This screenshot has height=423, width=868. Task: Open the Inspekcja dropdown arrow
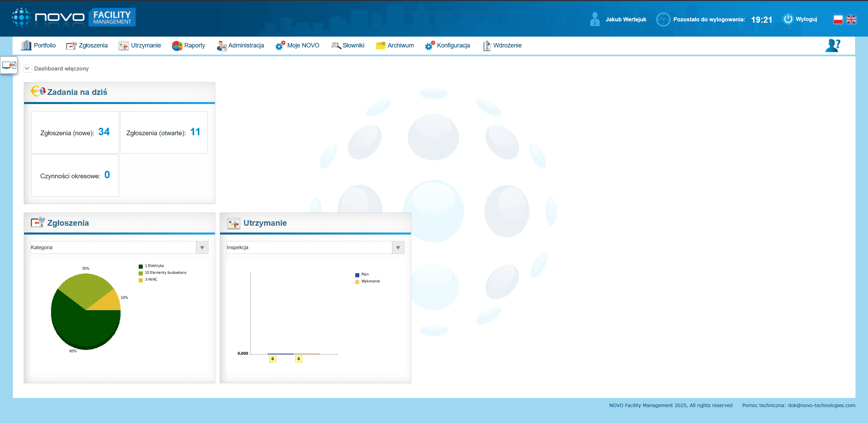398,247
